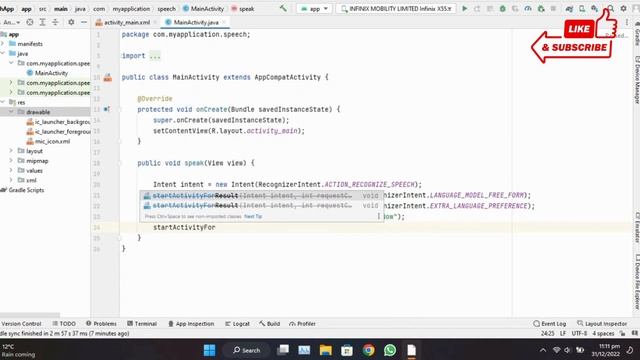Open the Build tool window
The width and height of the screenshot is (640, 360).
pos(269,324)
